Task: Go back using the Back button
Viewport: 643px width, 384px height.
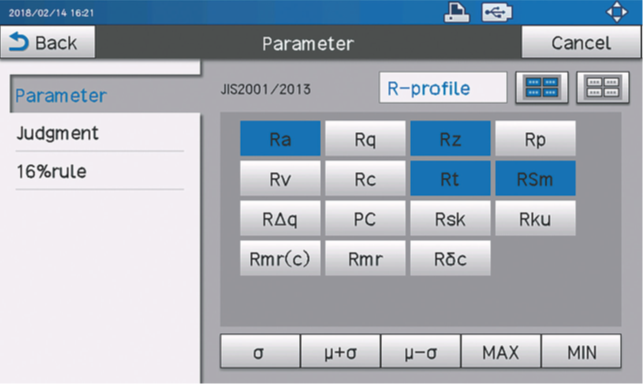Action: coord(48,42)
